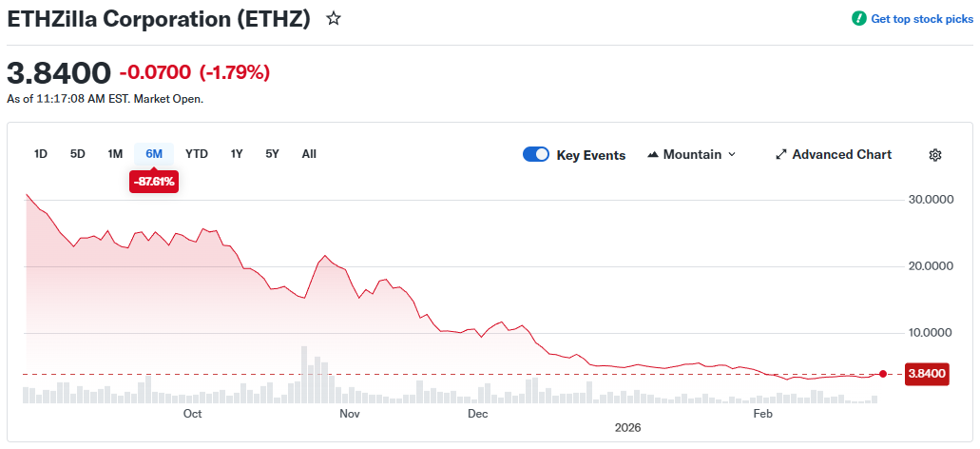The width and height of the screenshot is (980, 449).
Task: Select the 1M time range
Action: [115, 154]
